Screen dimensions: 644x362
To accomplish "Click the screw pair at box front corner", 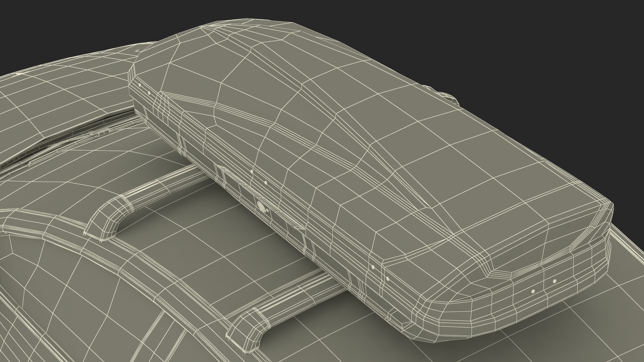I will [144, 89].
